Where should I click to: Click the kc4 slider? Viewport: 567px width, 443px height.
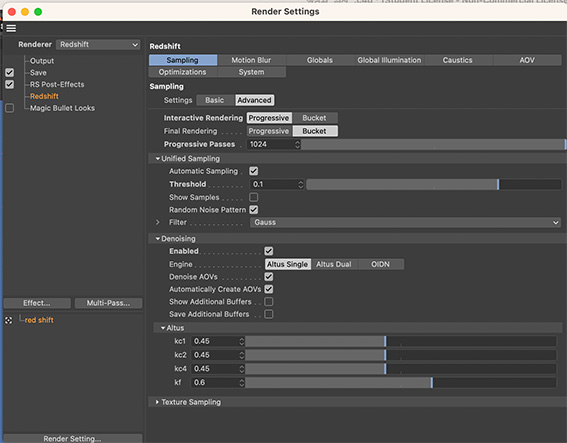point(401,369)
